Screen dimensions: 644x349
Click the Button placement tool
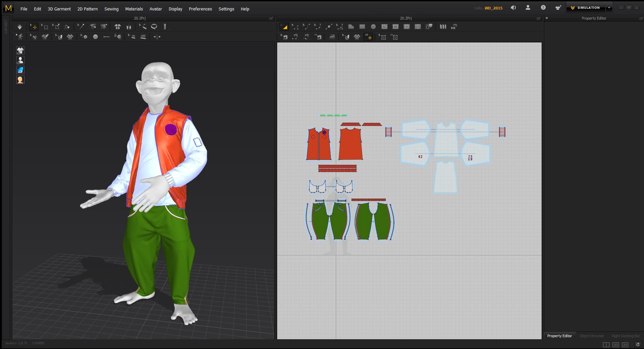point(96,37)
